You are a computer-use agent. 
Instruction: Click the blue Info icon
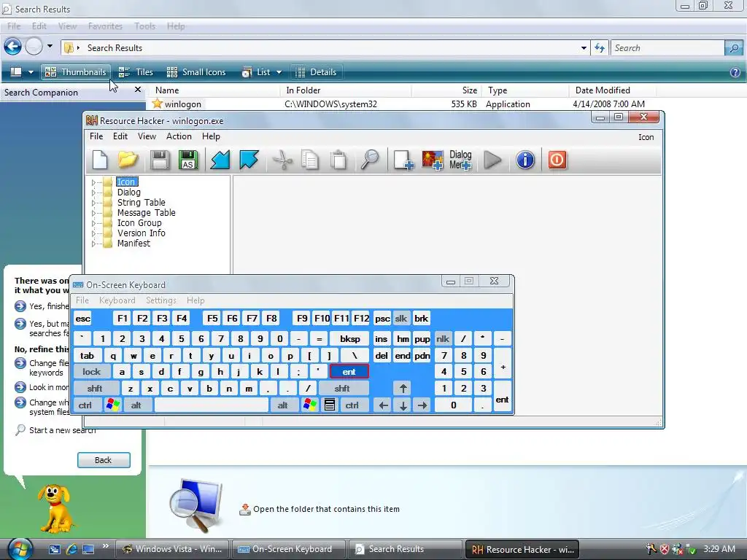[525, 160]
